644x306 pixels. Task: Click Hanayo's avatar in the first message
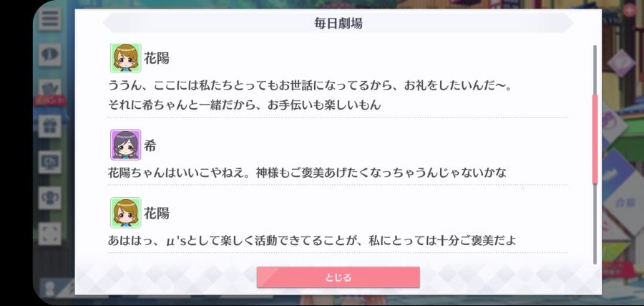[x=126, y=58]
